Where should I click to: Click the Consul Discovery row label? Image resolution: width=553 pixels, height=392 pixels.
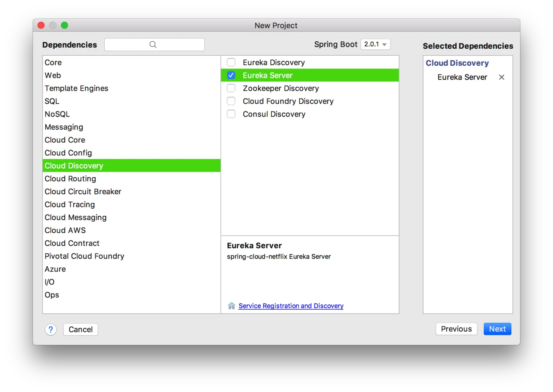pyautogui.click(x=274, y=114)
